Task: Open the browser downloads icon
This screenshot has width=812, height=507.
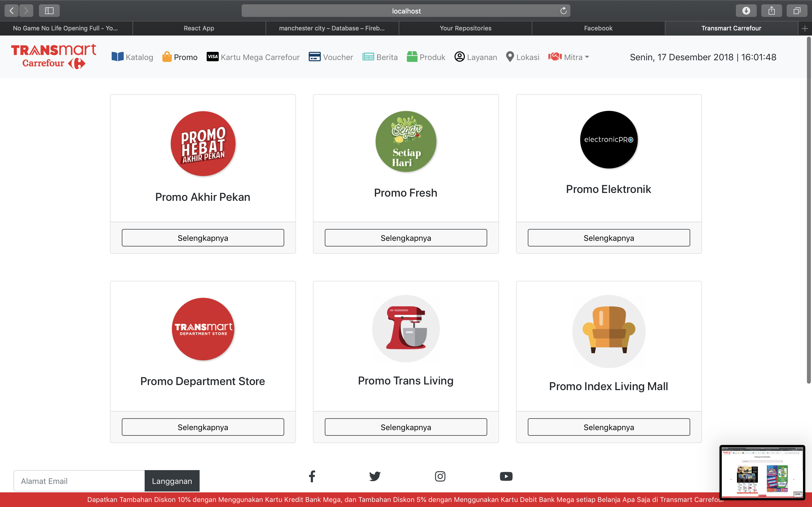Action: tap(746, 11)
